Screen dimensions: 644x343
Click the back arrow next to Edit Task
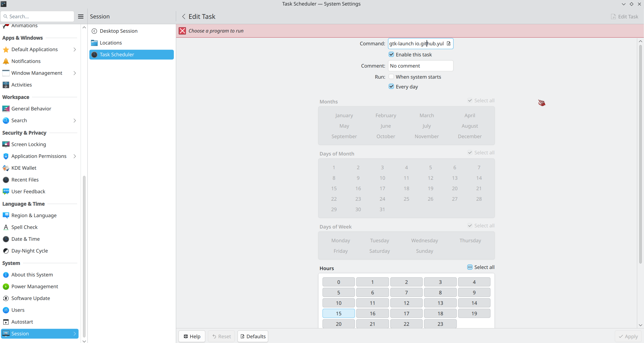tap(184, 16)
